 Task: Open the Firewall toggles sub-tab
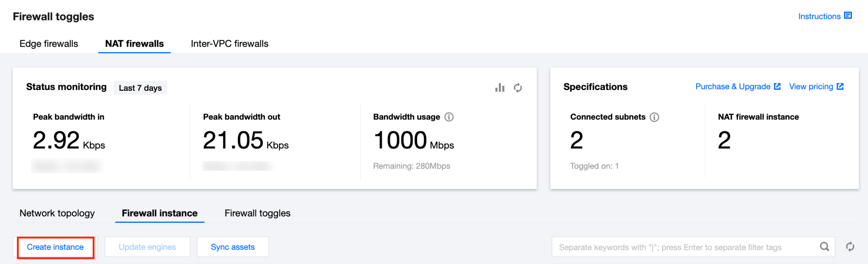257,213
